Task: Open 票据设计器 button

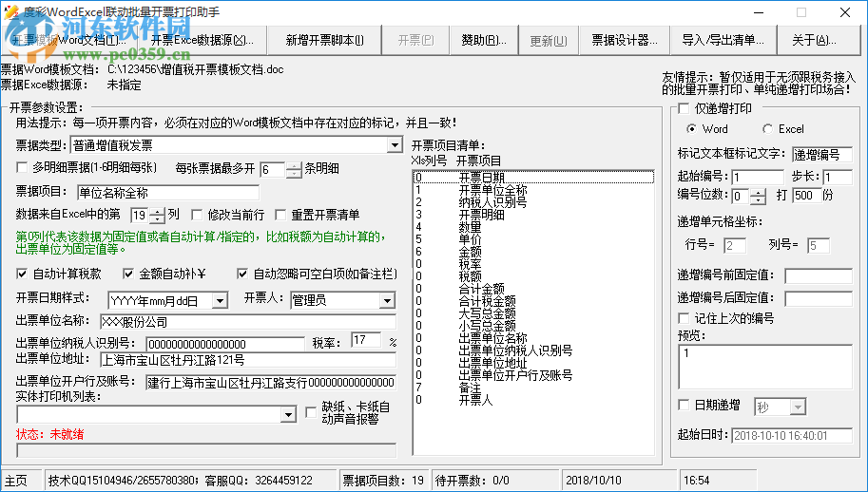Action: (625, 40)
